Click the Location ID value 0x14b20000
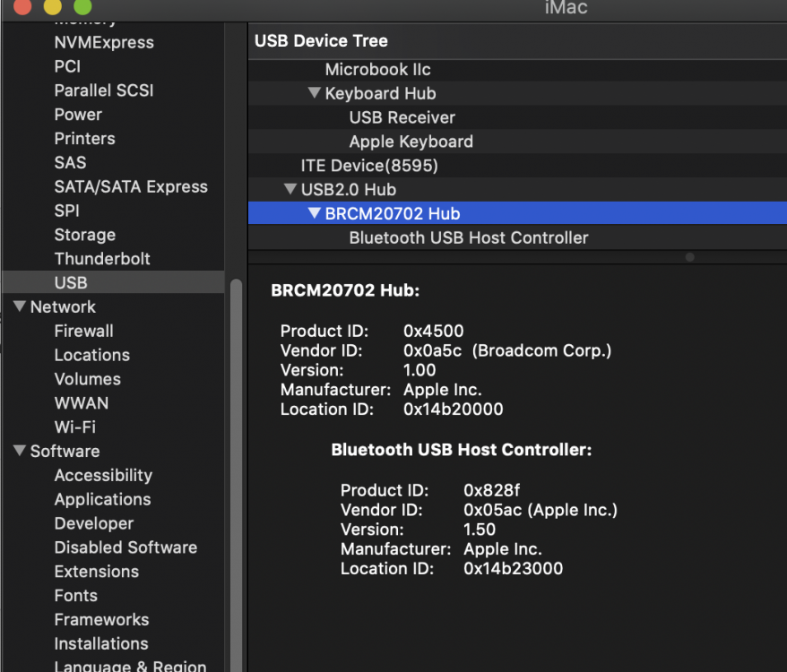Viewport: 787px width, 672px height. (454, 409)
